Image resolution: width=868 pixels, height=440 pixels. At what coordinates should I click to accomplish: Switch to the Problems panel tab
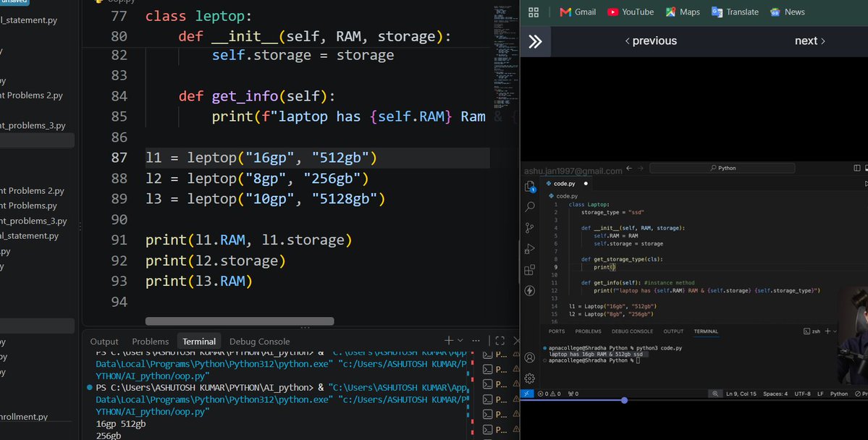150,342
